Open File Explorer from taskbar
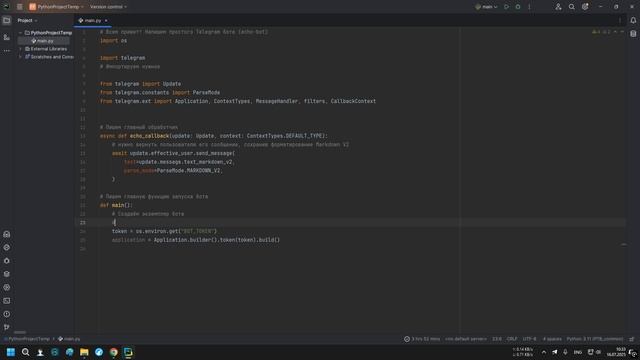The width and height of the screenshot is (640, 360). [84, 352]
